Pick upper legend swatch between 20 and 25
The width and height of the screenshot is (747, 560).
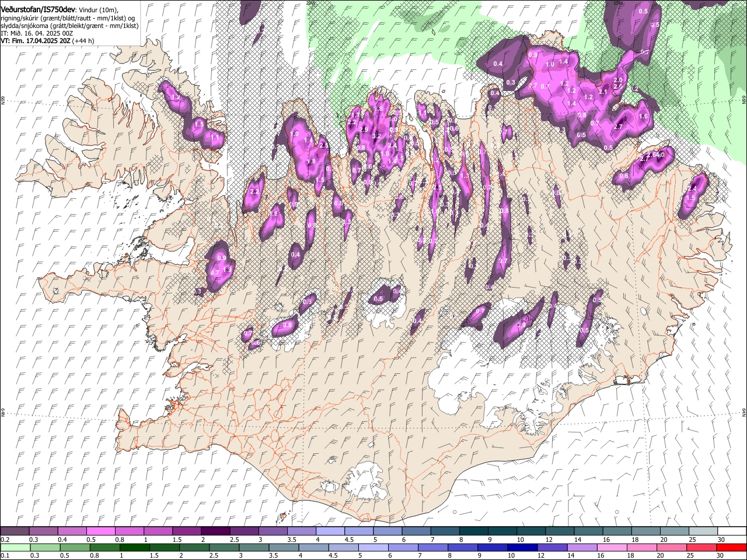(x=675, y=531)
